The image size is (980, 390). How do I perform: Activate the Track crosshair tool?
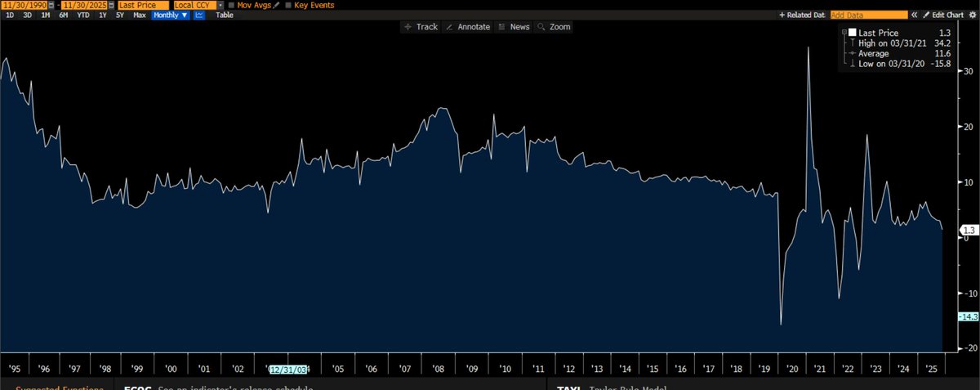click(x=421, y=27)
